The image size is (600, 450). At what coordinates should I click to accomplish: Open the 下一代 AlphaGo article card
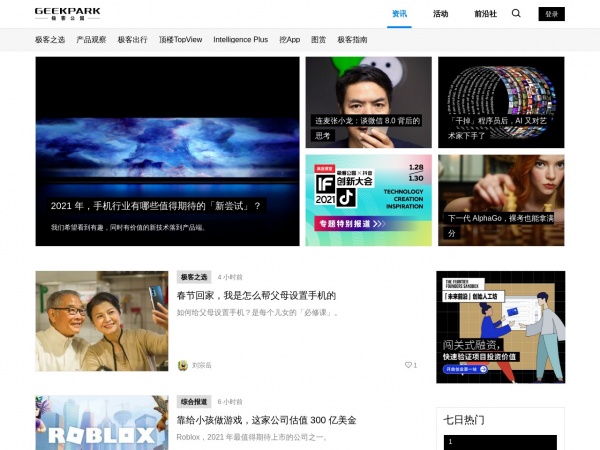(501, 200)
